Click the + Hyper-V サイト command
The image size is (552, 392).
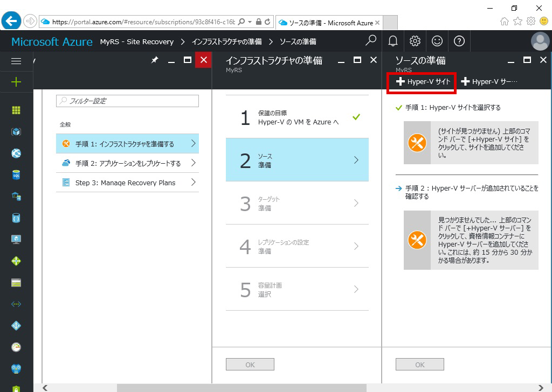(423, 81)
